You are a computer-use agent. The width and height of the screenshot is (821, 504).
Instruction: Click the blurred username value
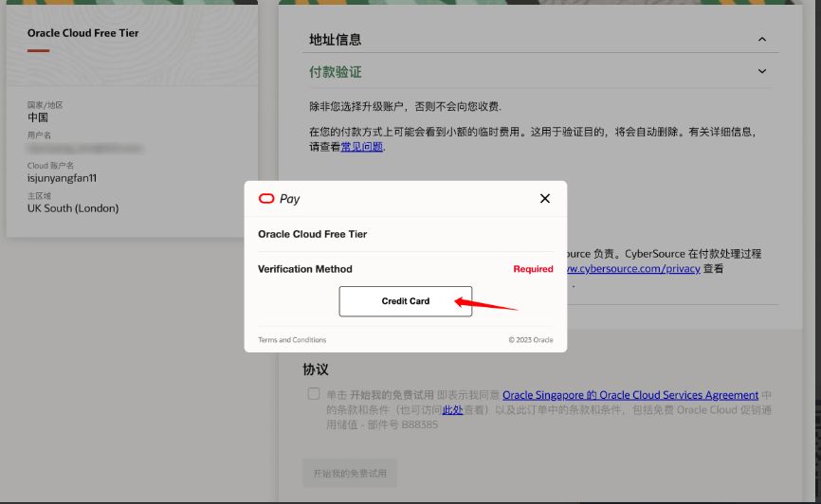coord(84,149)
